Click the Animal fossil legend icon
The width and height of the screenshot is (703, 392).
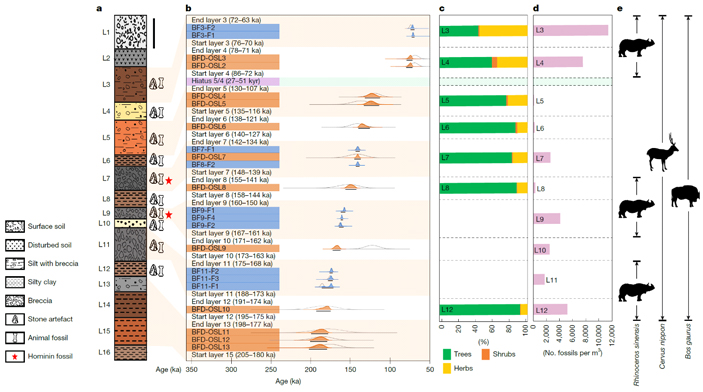pos(15,338)
